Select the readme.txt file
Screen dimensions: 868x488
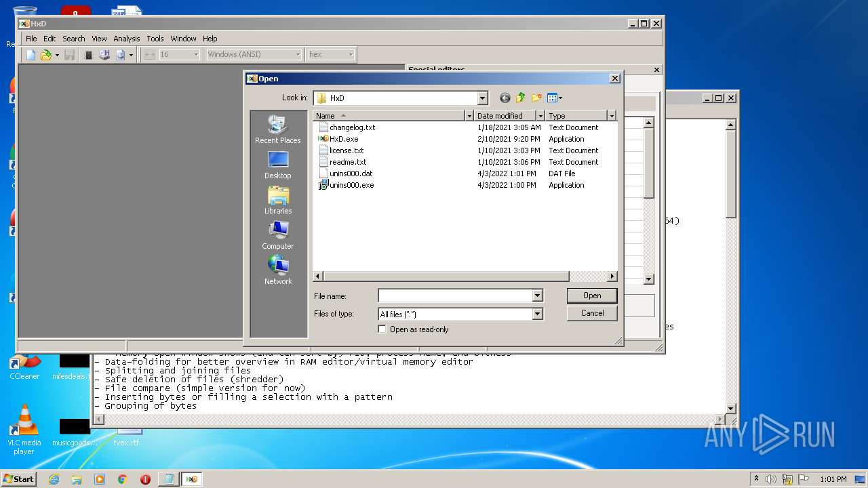click(348, 162)
